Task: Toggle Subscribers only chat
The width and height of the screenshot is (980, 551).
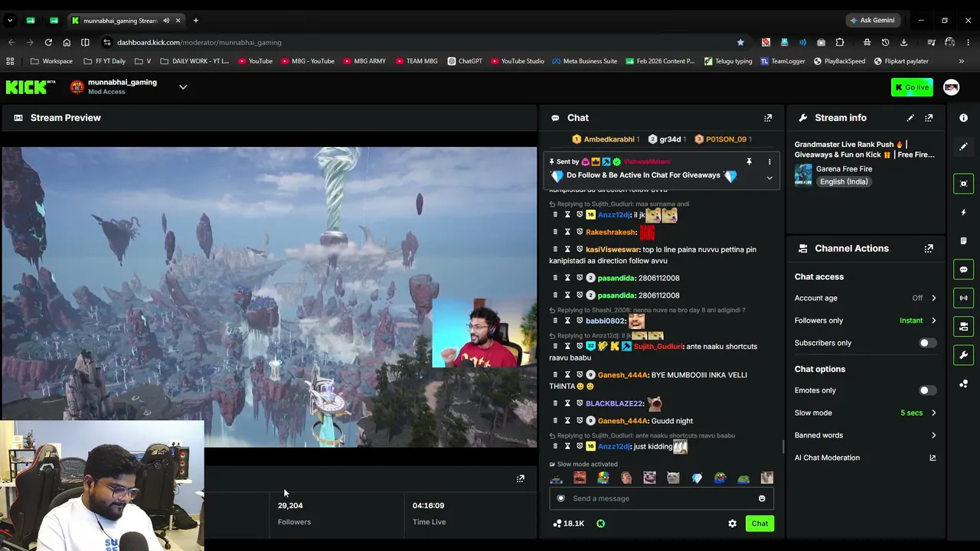Action: click(927, 343)
